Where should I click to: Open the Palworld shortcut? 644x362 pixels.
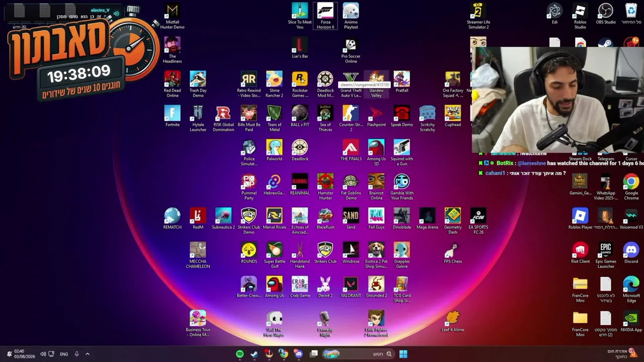point(274,150)
